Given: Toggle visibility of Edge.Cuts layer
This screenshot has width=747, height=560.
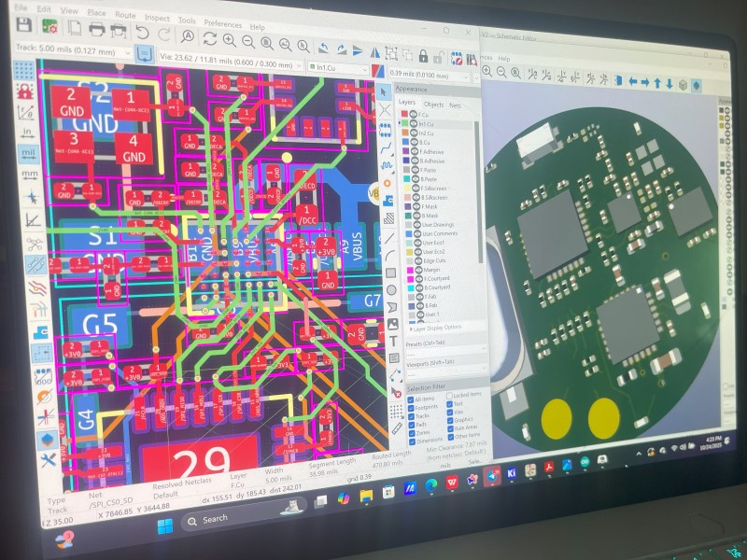Looking at the screenshot, I should pyautogui.click(x=417, y=260).
